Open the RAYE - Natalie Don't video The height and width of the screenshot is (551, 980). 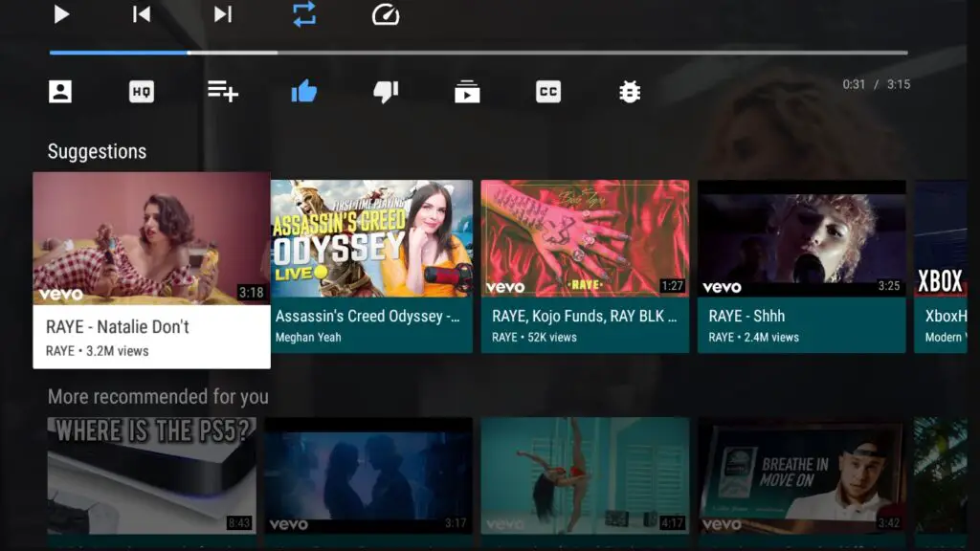[x=150, y=236]
